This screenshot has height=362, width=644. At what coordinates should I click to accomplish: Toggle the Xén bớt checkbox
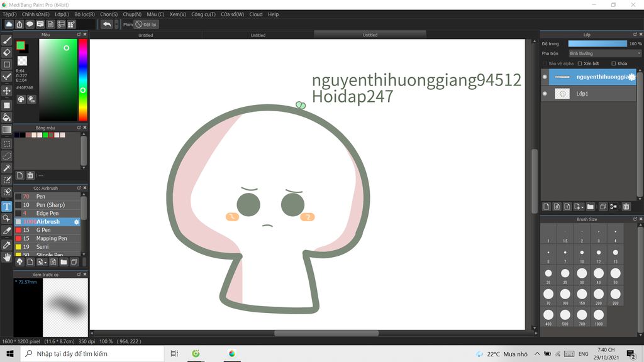[x=580, y=63]
